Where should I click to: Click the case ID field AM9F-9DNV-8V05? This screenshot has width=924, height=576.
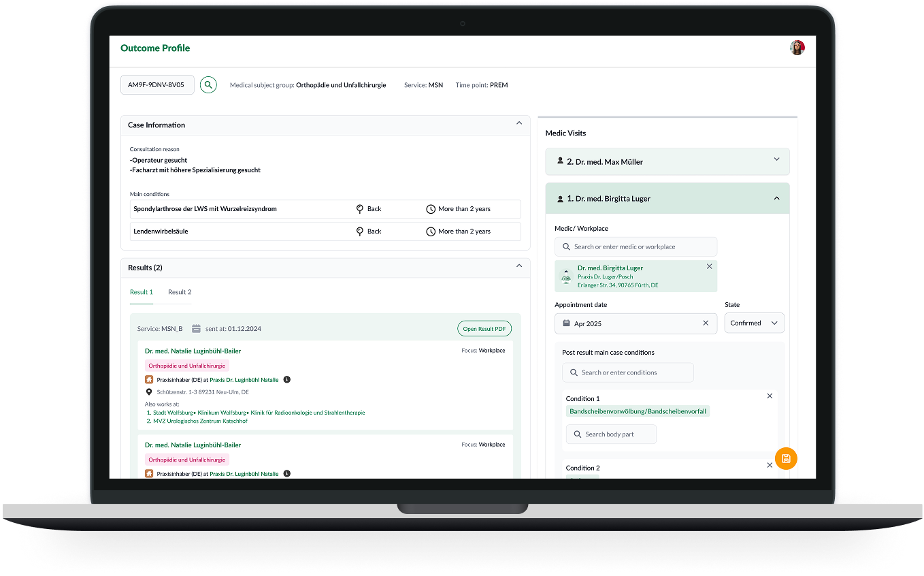pyautogui.click(x=156, y=85)
